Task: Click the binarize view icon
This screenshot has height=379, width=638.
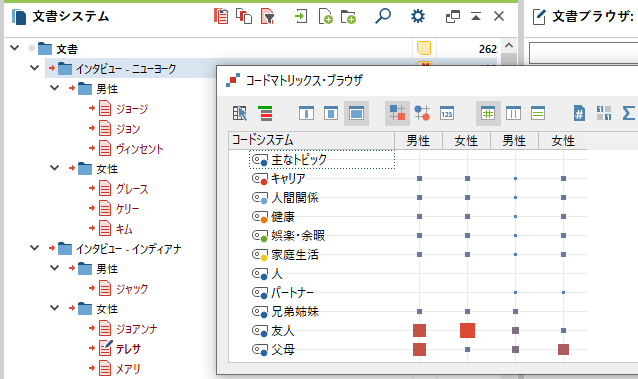Action: (604, 113)
